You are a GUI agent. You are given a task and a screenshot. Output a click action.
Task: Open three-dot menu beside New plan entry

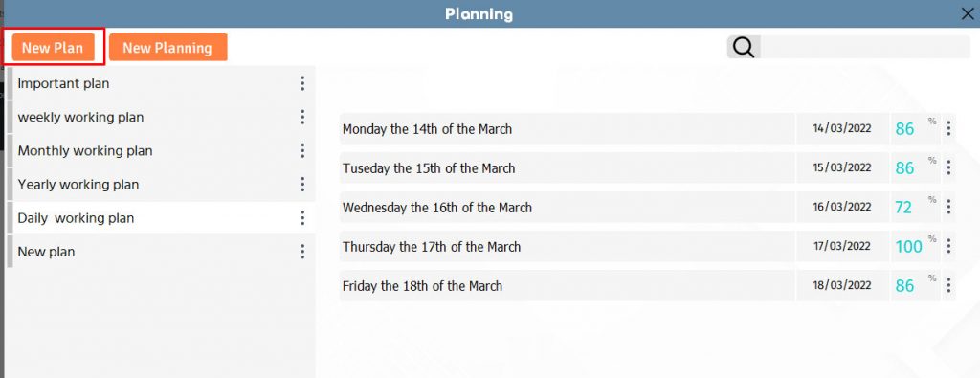pos(302,252)
